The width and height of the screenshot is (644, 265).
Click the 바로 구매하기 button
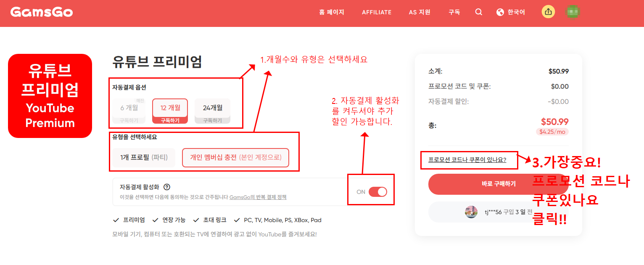click(499, 184)
